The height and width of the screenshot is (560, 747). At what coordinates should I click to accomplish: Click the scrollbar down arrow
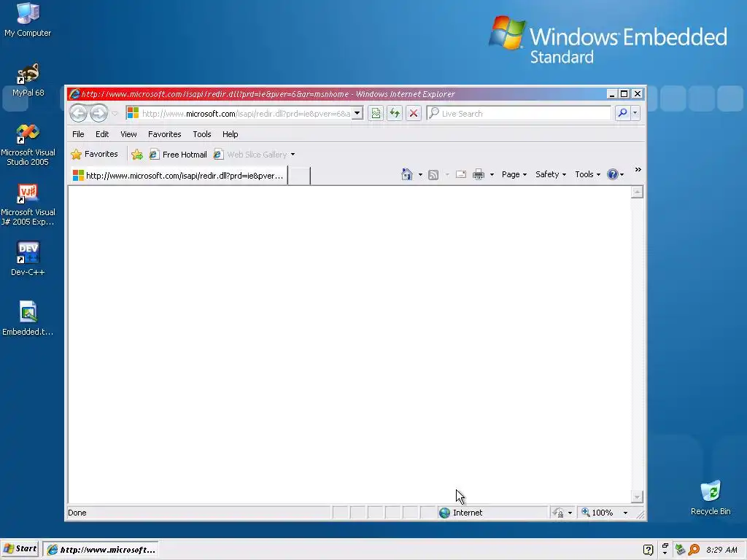pos(637,497)
